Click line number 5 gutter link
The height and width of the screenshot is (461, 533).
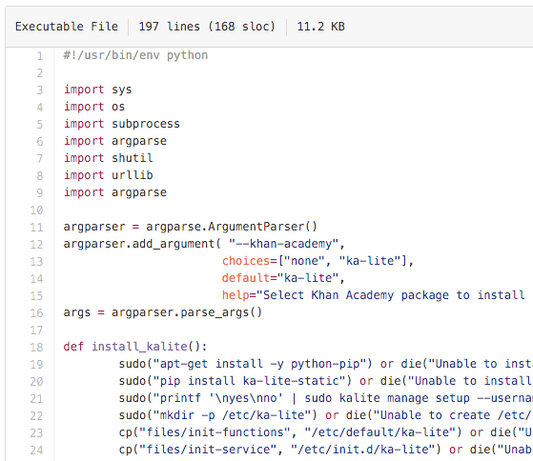40,124
